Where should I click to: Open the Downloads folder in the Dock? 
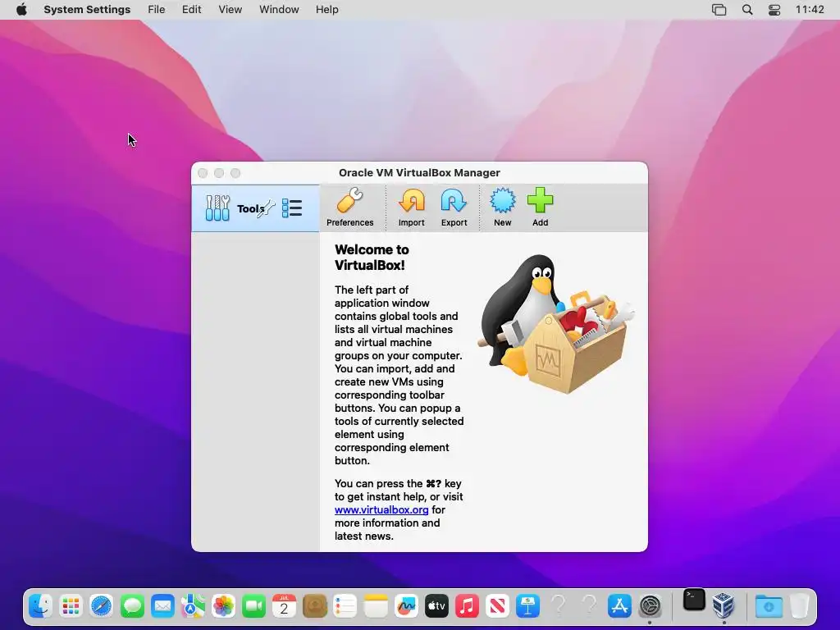pyautogui.click(x=769, y=606)
